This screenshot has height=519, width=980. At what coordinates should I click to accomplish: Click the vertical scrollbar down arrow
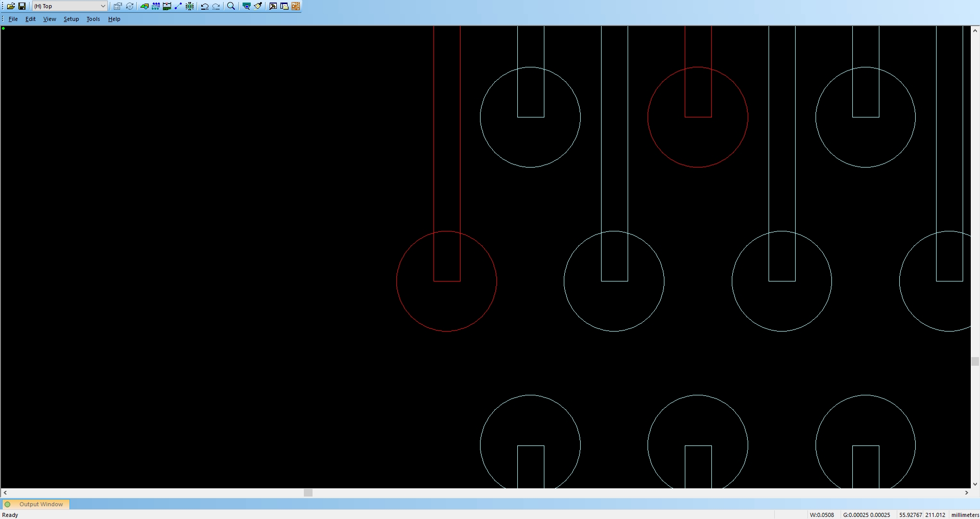pos(975,484)
